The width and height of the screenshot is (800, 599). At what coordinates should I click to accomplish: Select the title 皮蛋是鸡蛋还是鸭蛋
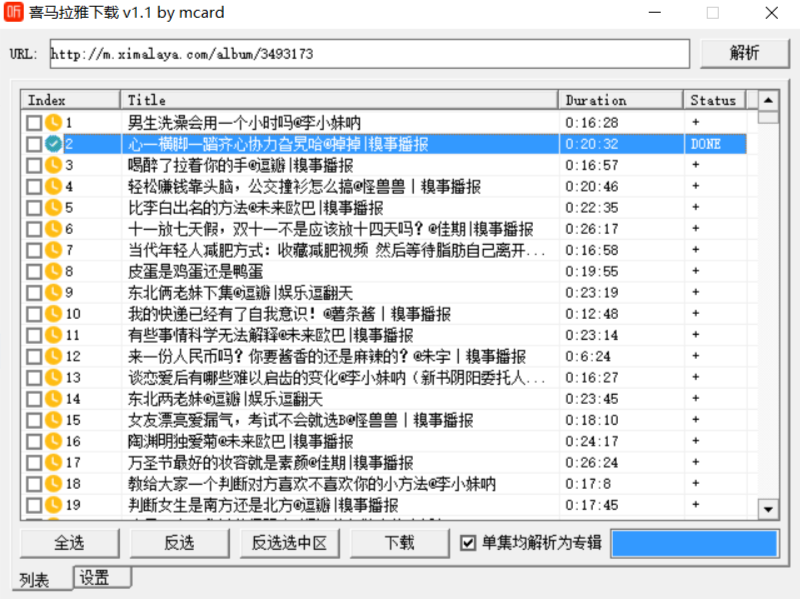[195, 271]
